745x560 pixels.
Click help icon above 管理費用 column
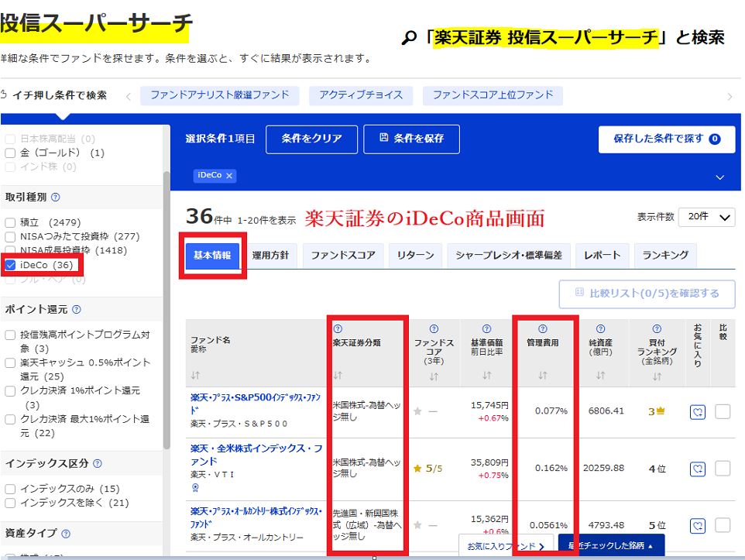tap(542, 329)
